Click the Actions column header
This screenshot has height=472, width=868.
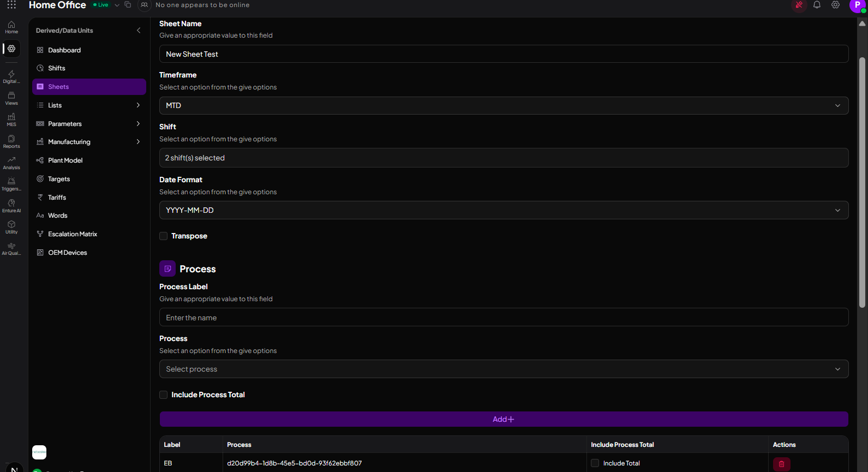click(x=784, y=445)
